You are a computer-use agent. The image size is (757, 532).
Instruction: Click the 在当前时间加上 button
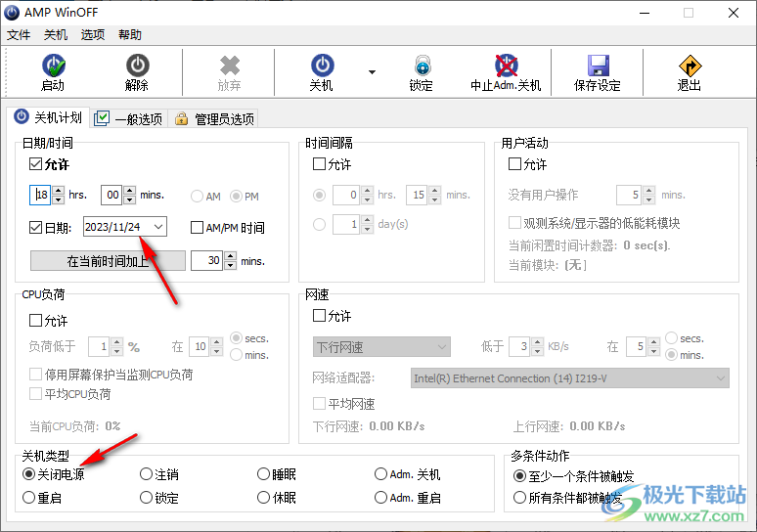coord(108,261)
